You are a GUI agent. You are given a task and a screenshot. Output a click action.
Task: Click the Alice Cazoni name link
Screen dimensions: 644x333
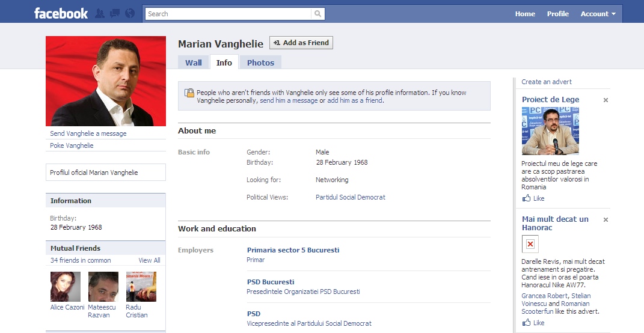tap(67, 307)
